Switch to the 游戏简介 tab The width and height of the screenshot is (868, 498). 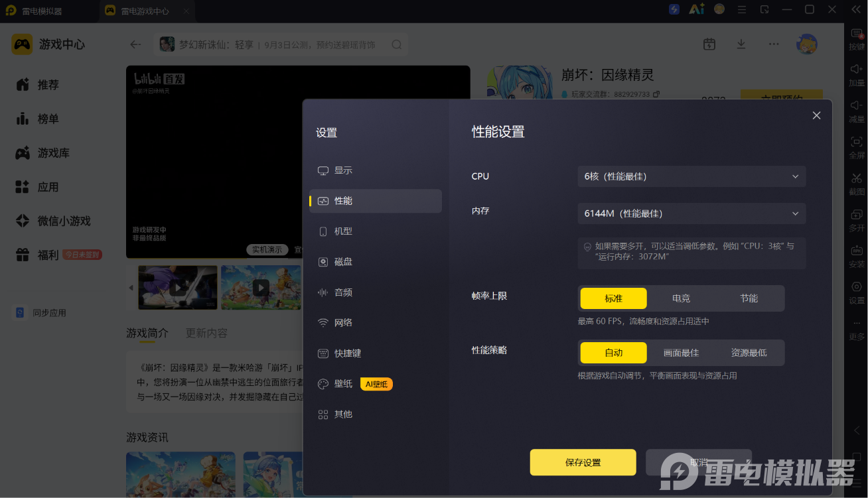(x=147, y=333)
